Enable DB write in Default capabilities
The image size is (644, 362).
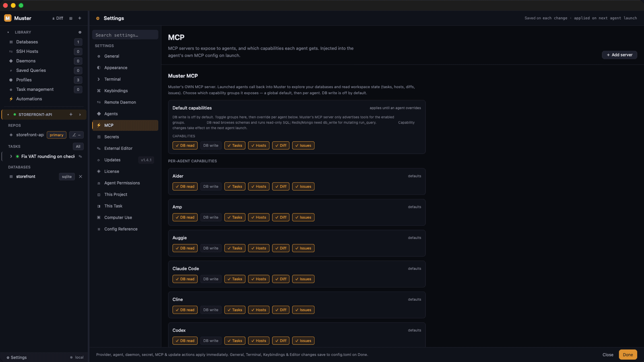tap(211, 145)
